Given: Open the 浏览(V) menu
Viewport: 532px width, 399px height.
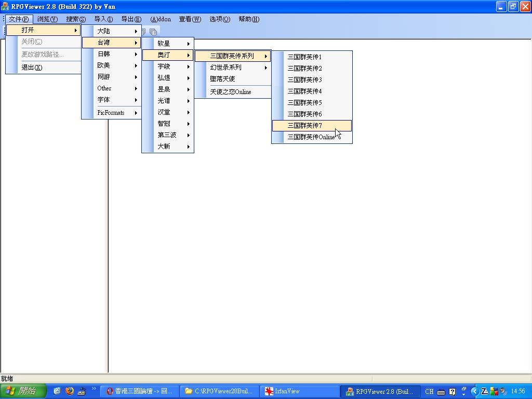Looking at the screenshot, I should [47, 19].
